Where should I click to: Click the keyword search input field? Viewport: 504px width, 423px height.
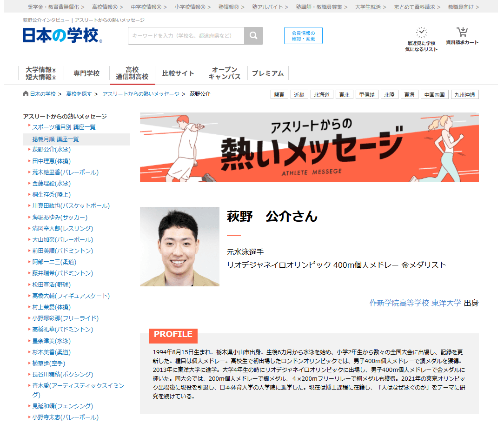186,35
